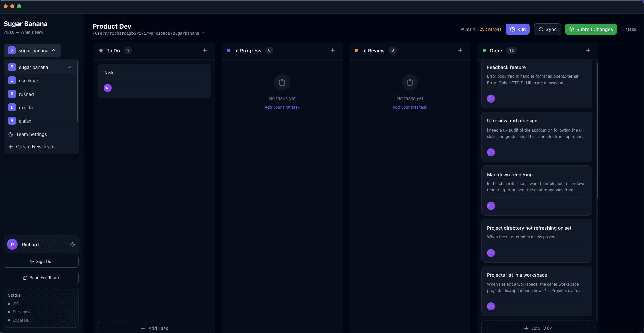
Task: Click Add your first task in In Review
Action: [x=410, y=107]
